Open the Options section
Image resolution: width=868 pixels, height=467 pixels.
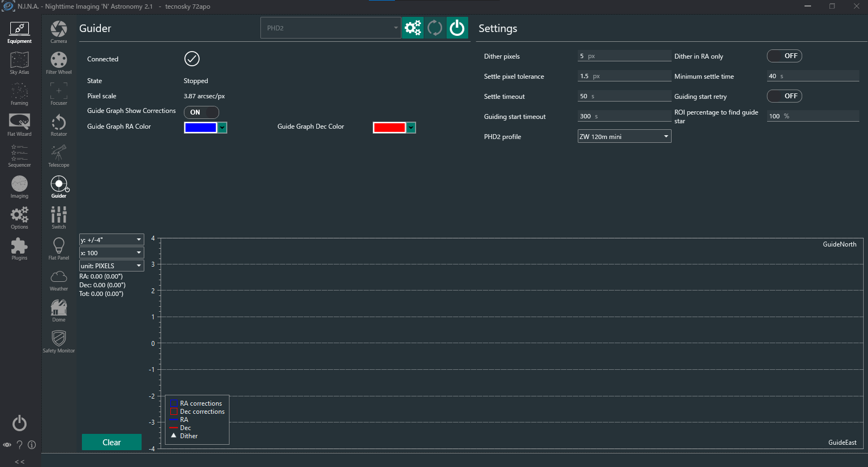20,218
